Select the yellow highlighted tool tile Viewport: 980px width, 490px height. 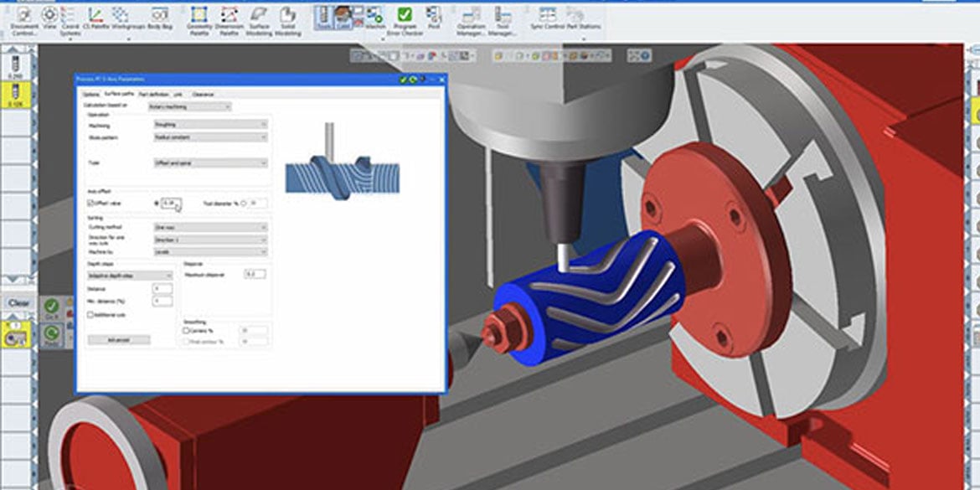pos(16,95)
